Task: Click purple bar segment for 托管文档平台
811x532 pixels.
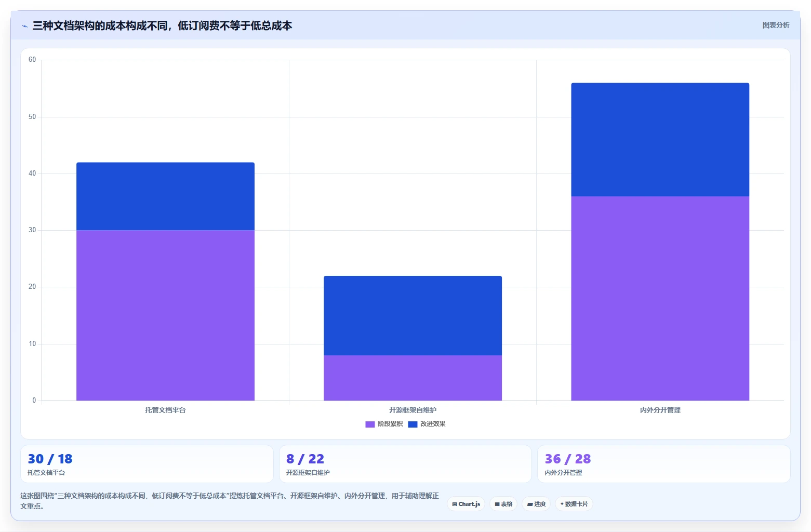Action: coord(165,315)
